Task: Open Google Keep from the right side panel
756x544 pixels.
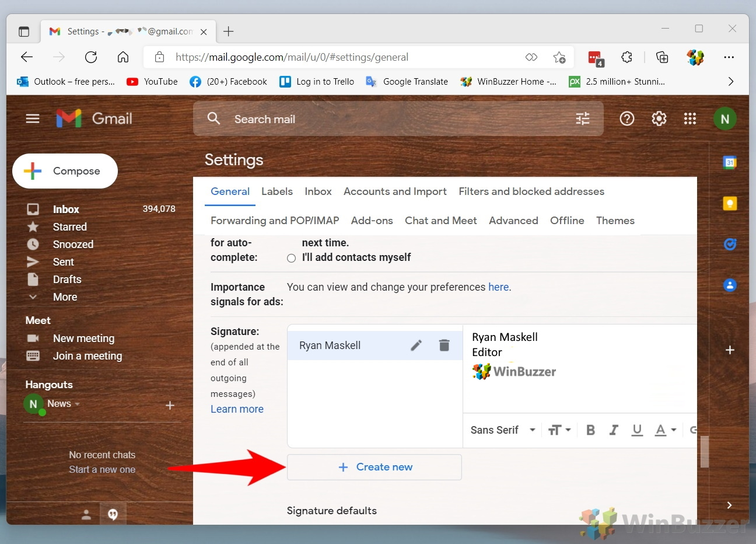Action: [730, 203]
